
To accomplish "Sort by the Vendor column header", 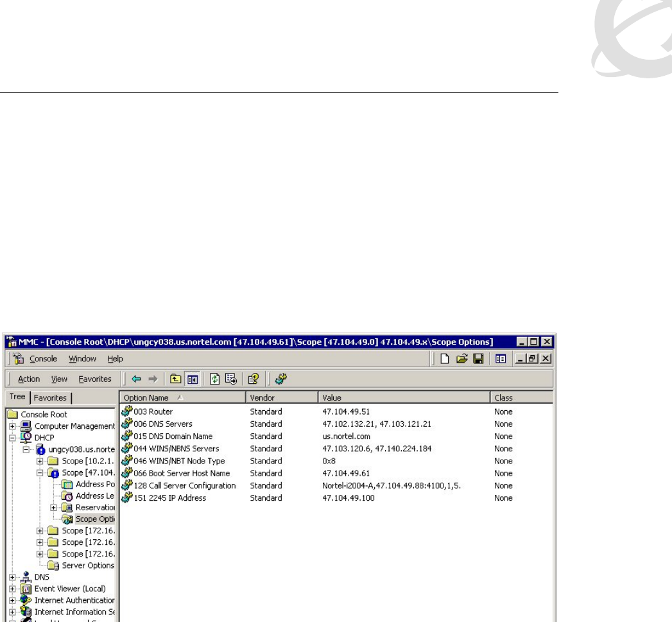I will (x=282, y=397).
